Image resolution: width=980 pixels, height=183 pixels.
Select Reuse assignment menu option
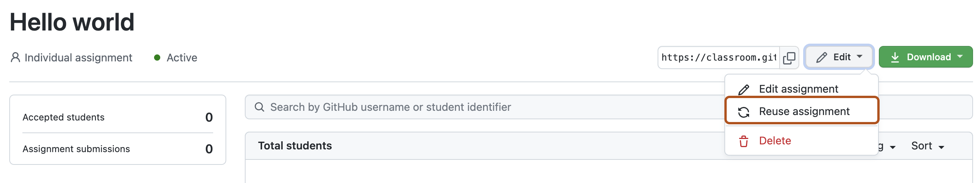pyautogui.click(x=804, y=112)
